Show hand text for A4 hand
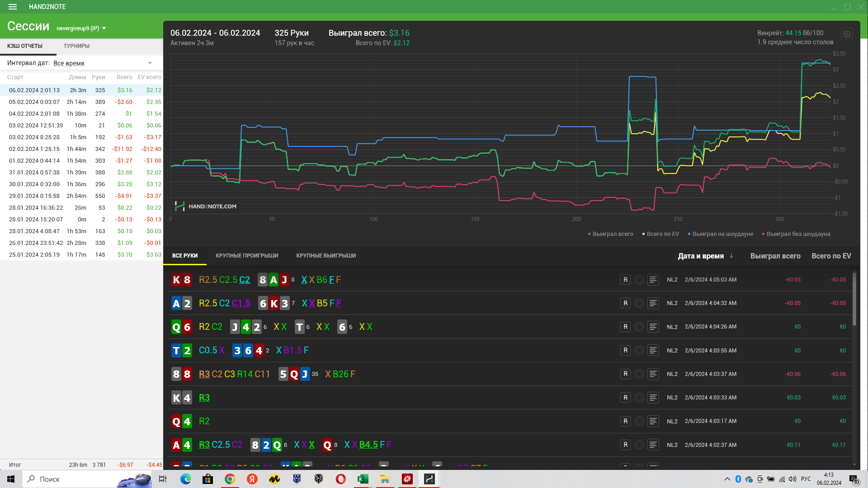The height and width of the screenshot is (488, 868). point(653,445)
